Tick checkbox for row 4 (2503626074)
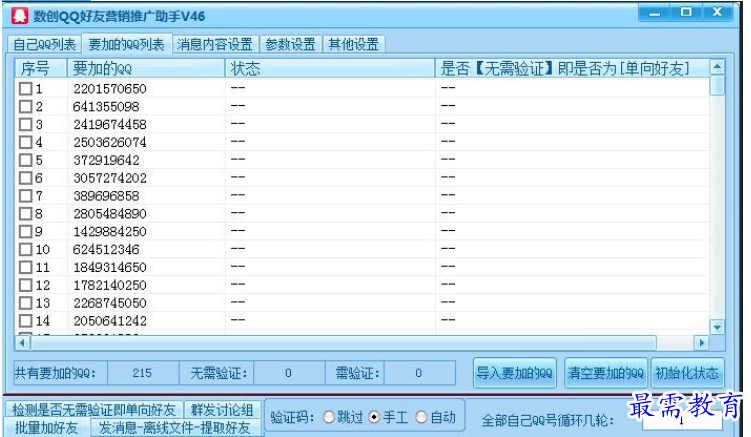 (x=25, y=142)
